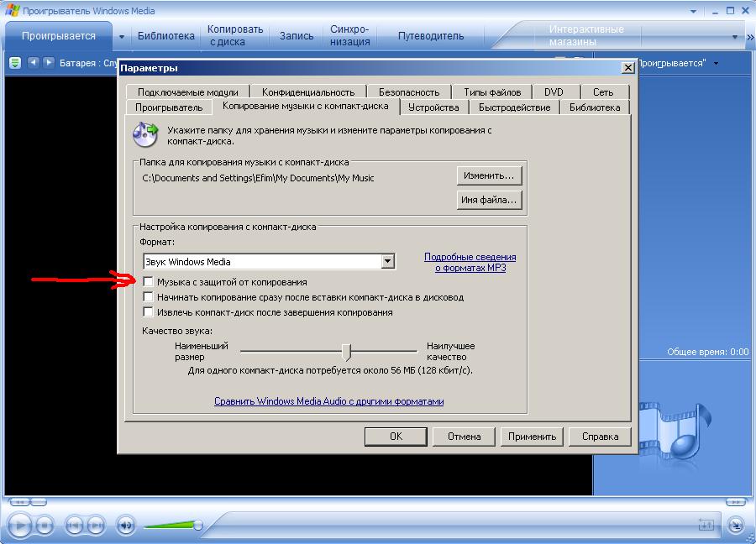Screen dimensions: 756x544
Task: Open link 'Сравнить Windows Media Audio с другими форматами'
Action: point(328,401)
